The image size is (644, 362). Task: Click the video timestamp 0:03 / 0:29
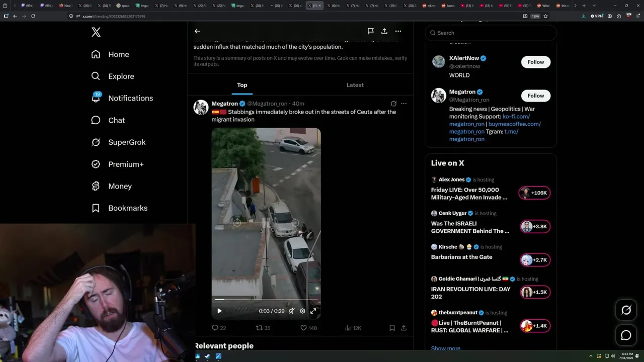pos(272,311)
